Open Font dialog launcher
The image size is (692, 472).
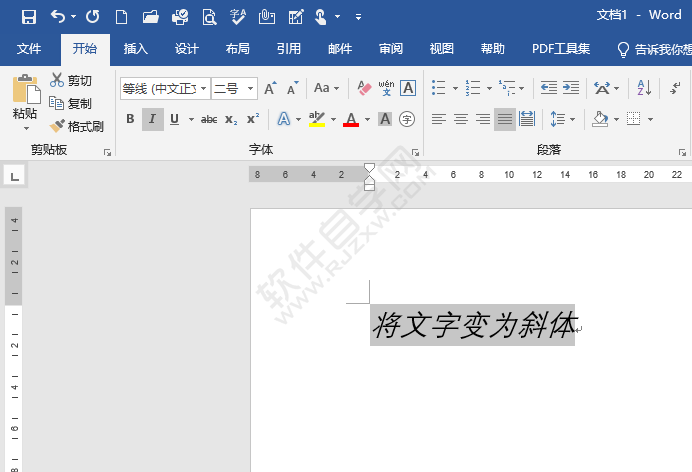click(x=415, y=152)
